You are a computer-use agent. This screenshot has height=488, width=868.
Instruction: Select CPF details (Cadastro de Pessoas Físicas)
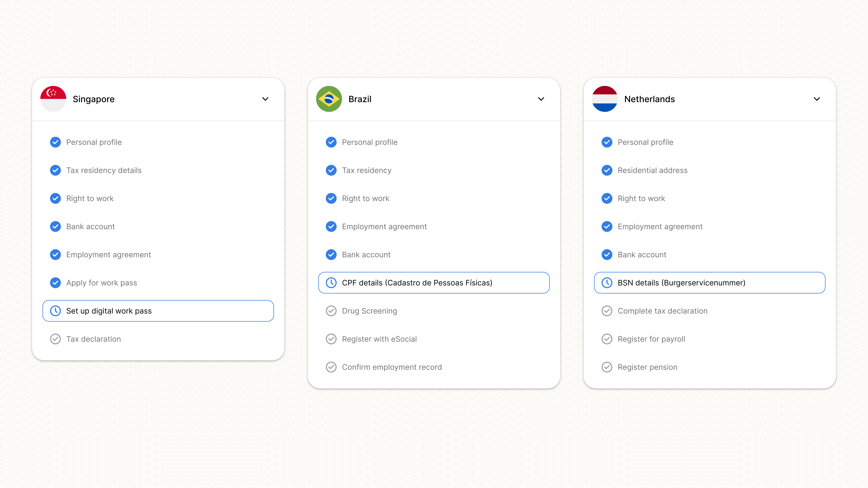pos(434,283)
